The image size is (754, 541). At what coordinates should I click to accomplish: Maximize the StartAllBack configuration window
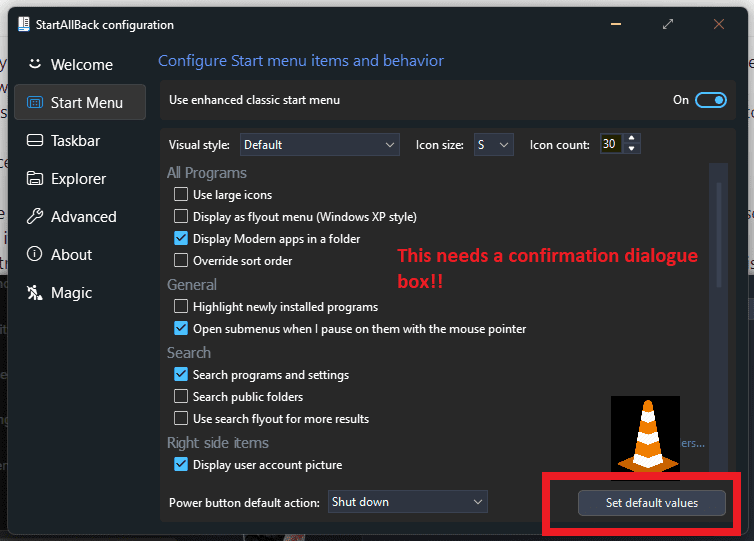[x=667, y=24]
